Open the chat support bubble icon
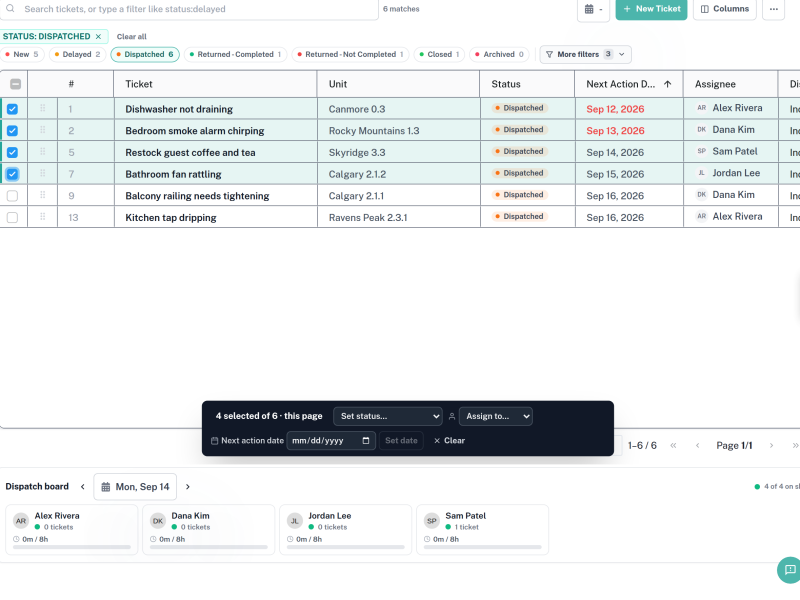 click(790, 569)
